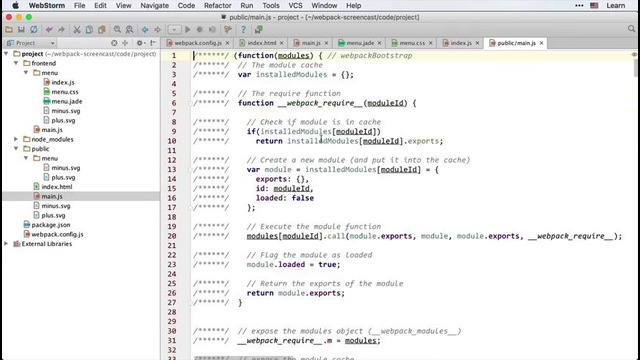Open Project panel gear settings
The width and height of the screenshot is (640, 360).
[x=140, y=43]
